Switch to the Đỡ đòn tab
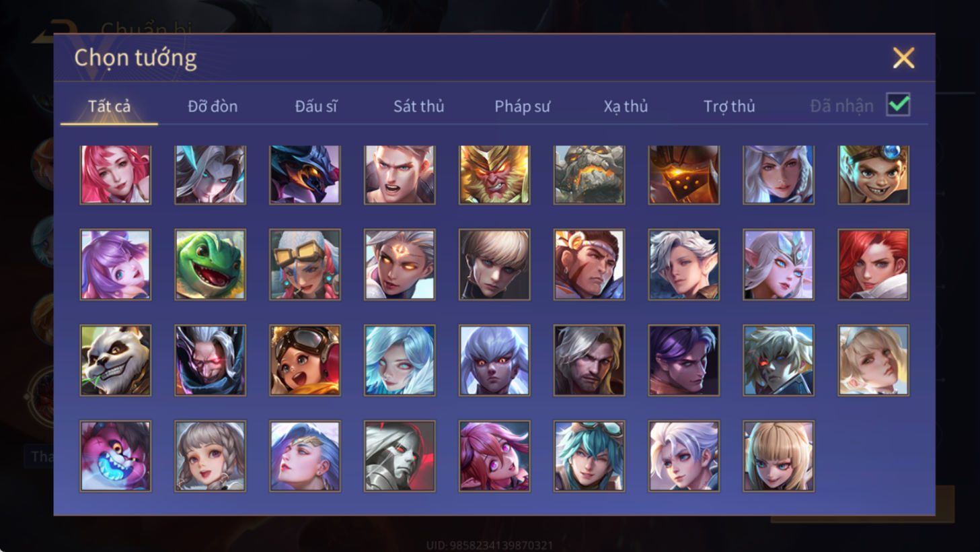Screen dimensions: 980x552 click(213, 106)
